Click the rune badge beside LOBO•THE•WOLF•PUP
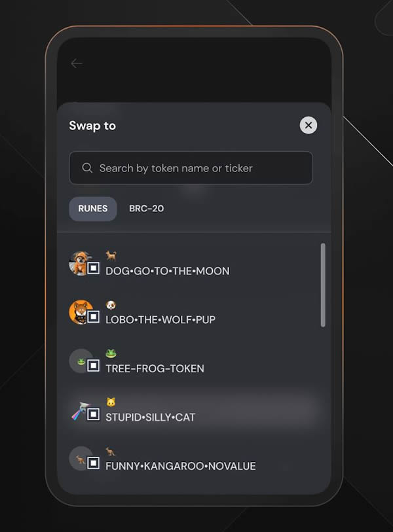393x532 pixels. point(94,317)
